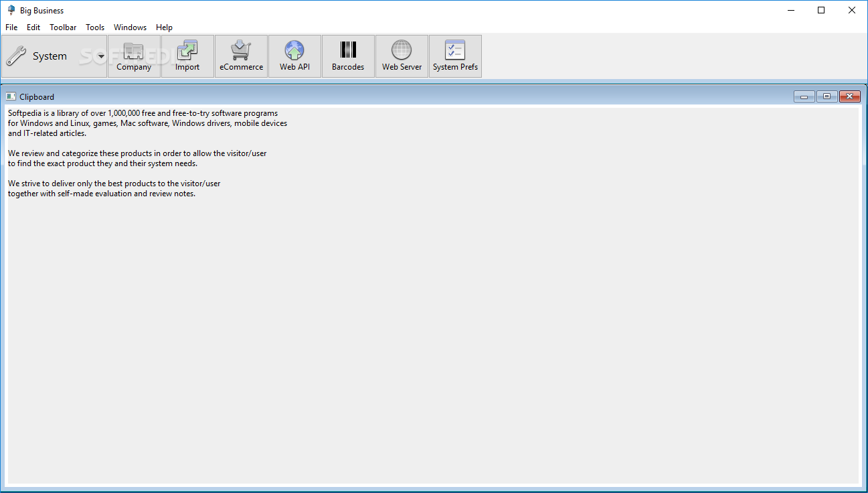Minimize the Big Business main window
This screenshot has width=868, height=493.
[790, 10]
